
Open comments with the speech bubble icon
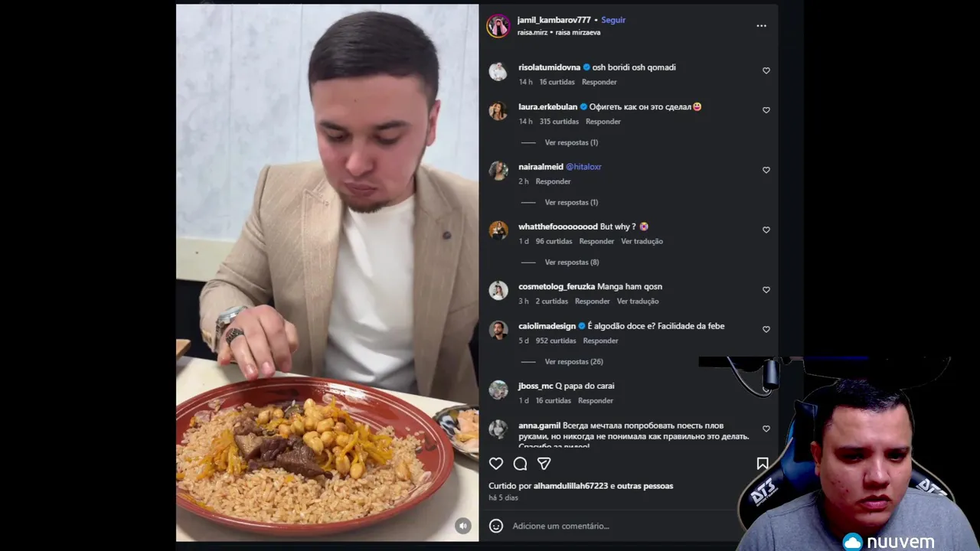pyautogui.click(x=520, y=464)
